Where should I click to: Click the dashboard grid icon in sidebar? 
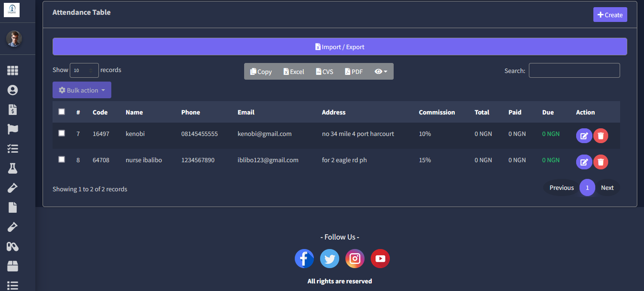click(12, 71)
